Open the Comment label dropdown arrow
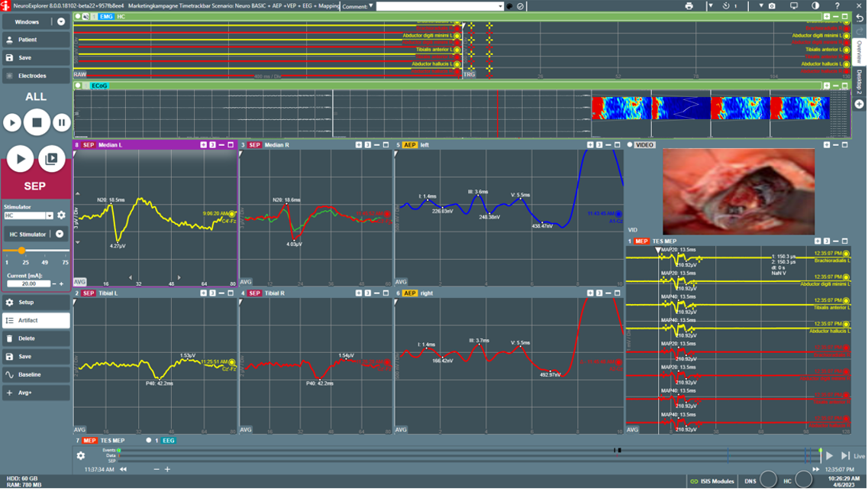The width and height of the screenshot is (868, 489). point(371,6)
